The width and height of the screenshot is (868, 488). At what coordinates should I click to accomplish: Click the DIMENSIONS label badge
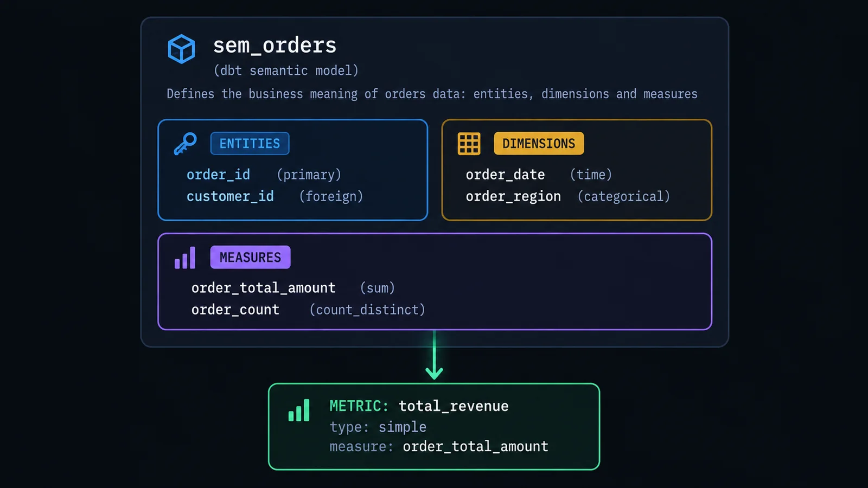pyautogui.click(x=539, y=144)
